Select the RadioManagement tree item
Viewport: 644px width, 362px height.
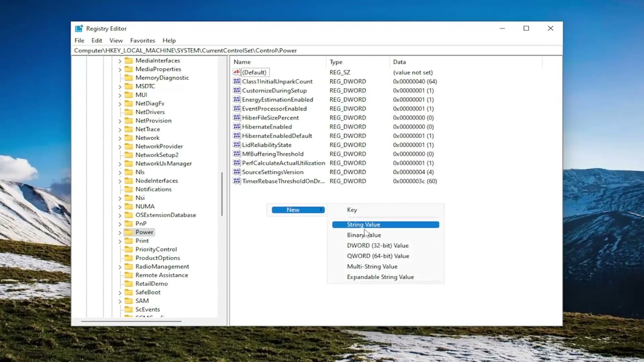tap(162, 266)
